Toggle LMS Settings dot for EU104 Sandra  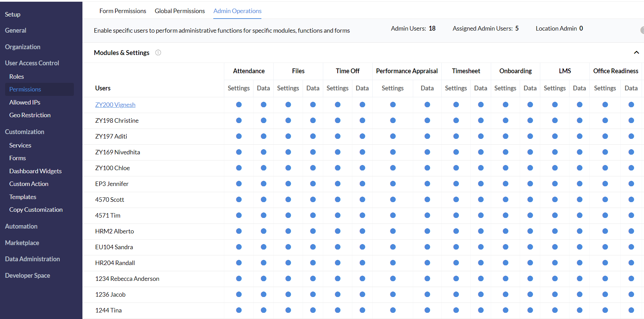[555, 247]
